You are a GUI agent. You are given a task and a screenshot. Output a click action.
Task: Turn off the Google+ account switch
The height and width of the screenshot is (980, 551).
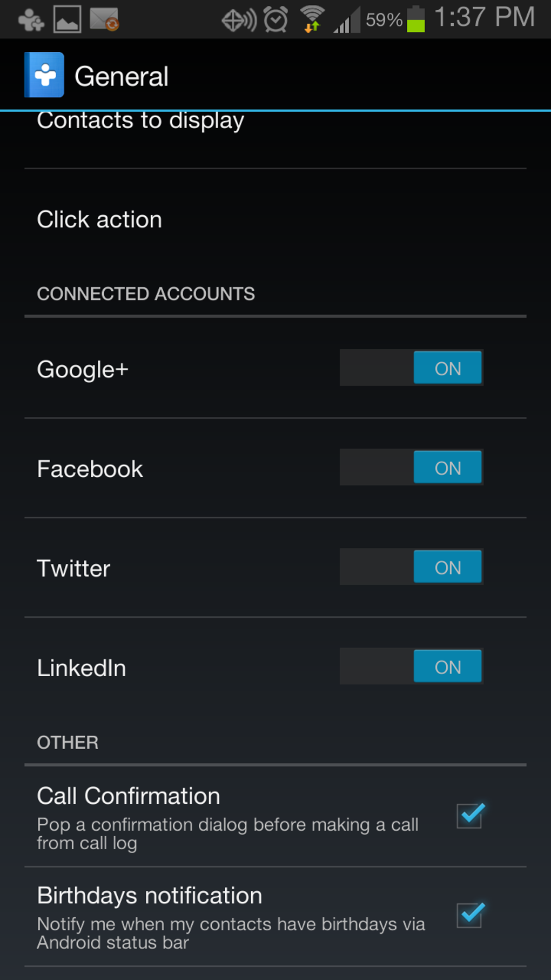pos(411,368)
